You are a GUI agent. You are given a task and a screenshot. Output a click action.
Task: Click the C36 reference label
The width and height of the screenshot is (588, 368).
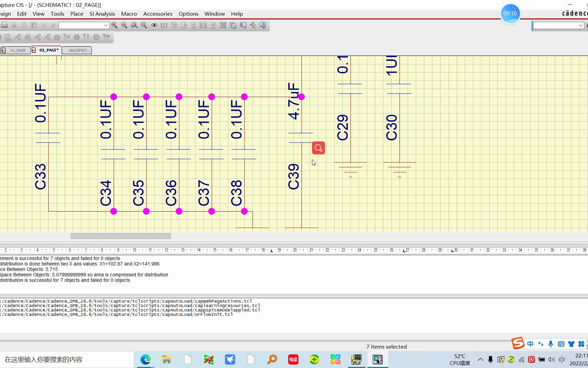pos(171,193)
